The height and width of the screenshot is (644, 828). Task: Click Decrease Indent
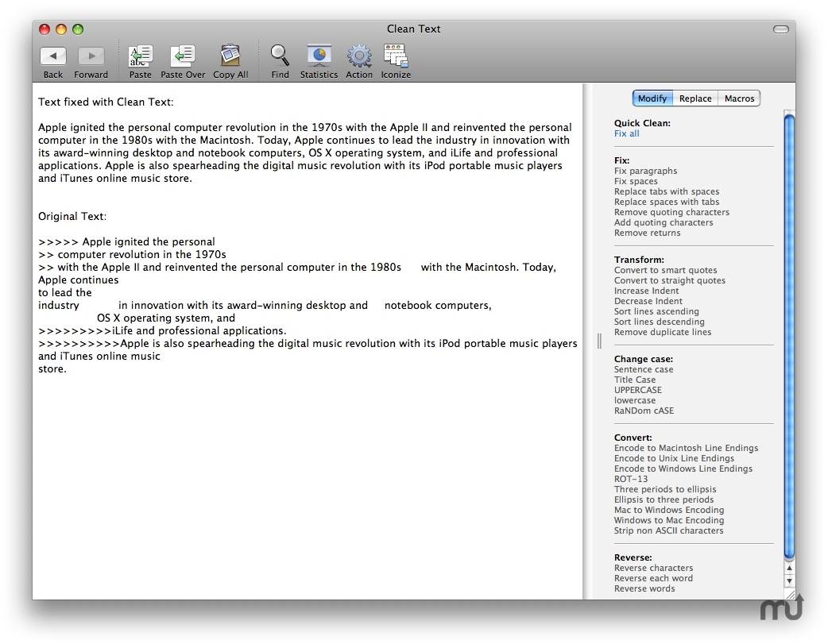click(x=648, y=301)
